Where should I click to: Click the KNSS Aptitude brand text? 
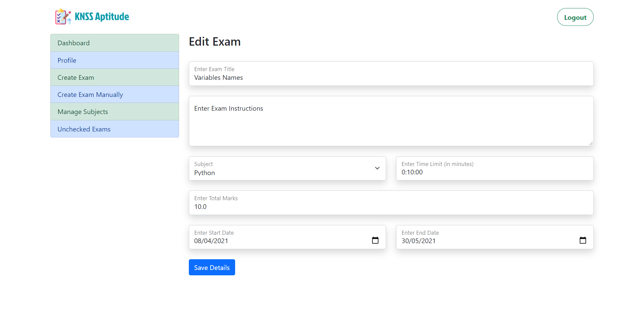[x=102, y=17]
